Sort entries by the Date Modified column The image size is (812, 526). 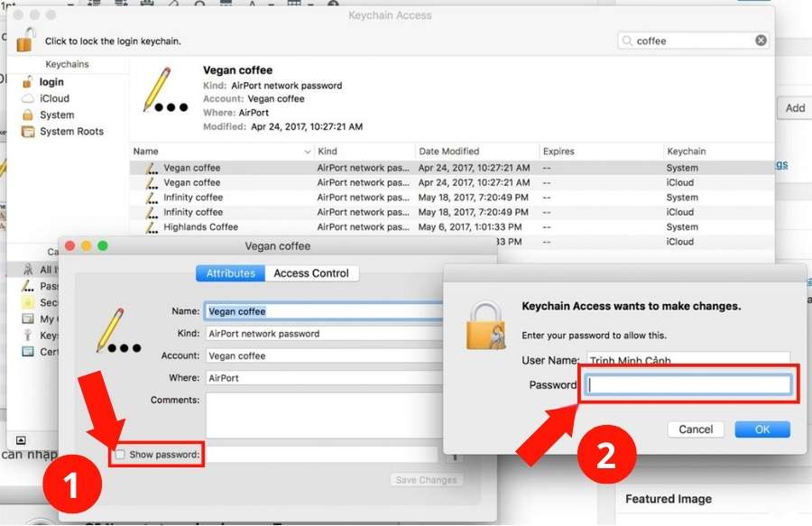click(448, 152)
